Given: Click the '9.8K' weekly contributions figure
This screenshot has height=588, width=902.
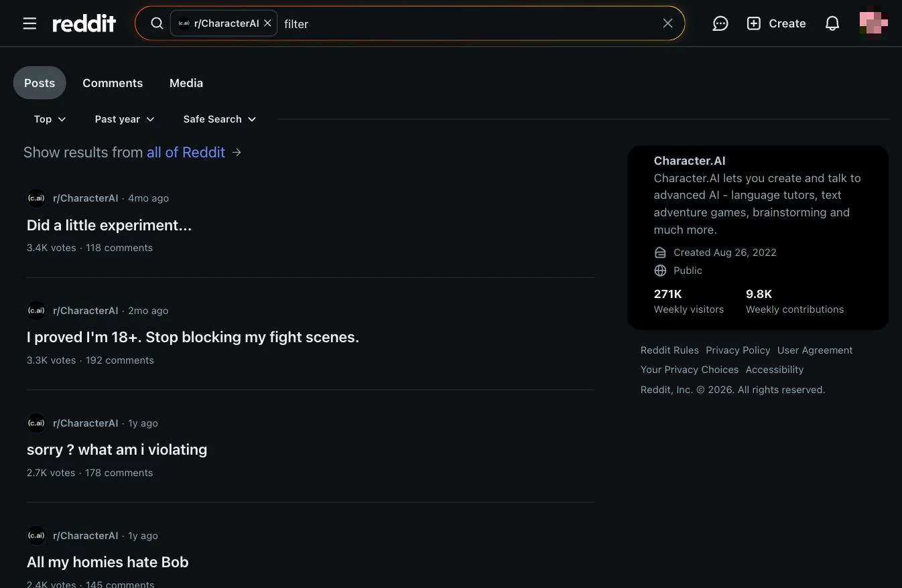Looking at the screenshot, I should point(759,294).
